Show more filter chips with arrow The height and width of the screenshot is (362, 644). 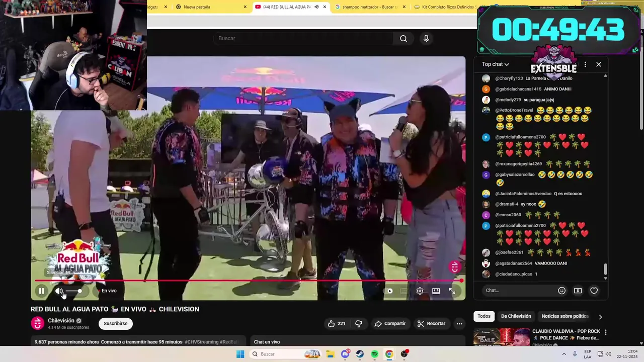tap(600, 317)
